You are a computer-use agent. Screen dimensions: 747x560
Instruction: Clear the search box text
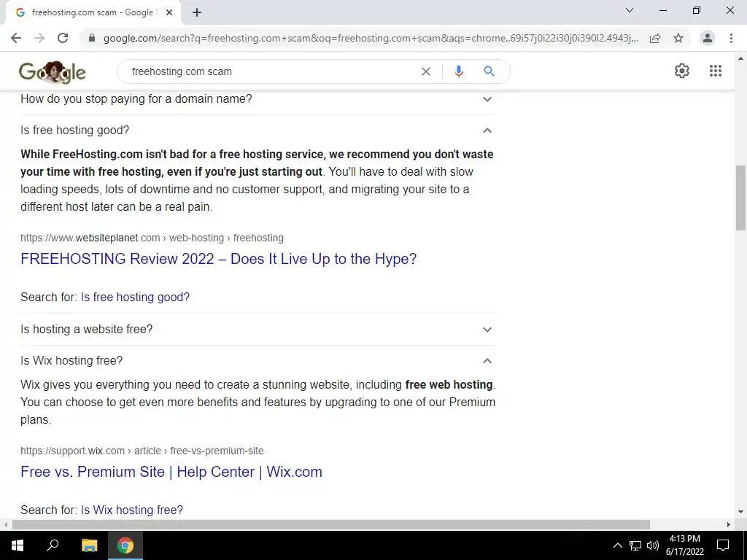426,71
